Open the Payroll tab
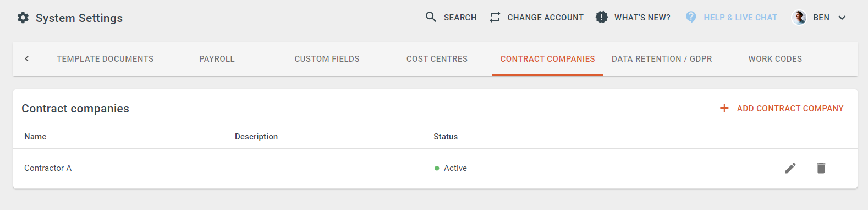This screenshot has height=210, width=868. (x=217, y=59)
